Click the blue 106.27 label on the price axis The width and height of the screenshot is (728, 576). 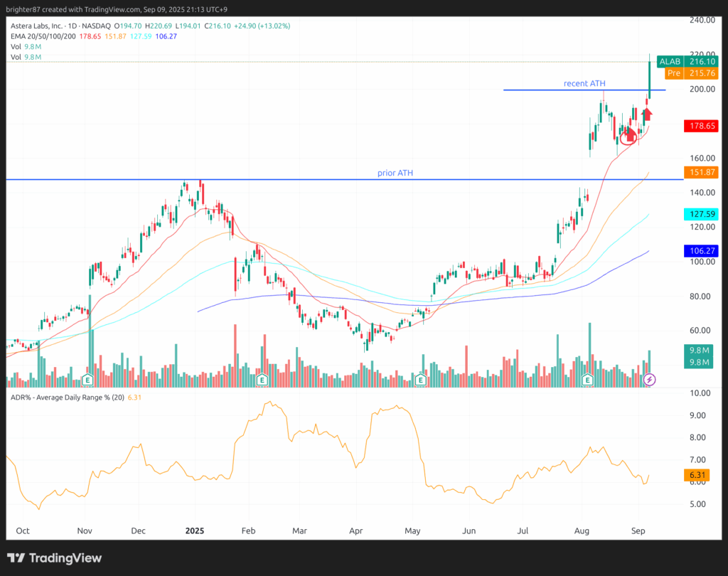701,251
